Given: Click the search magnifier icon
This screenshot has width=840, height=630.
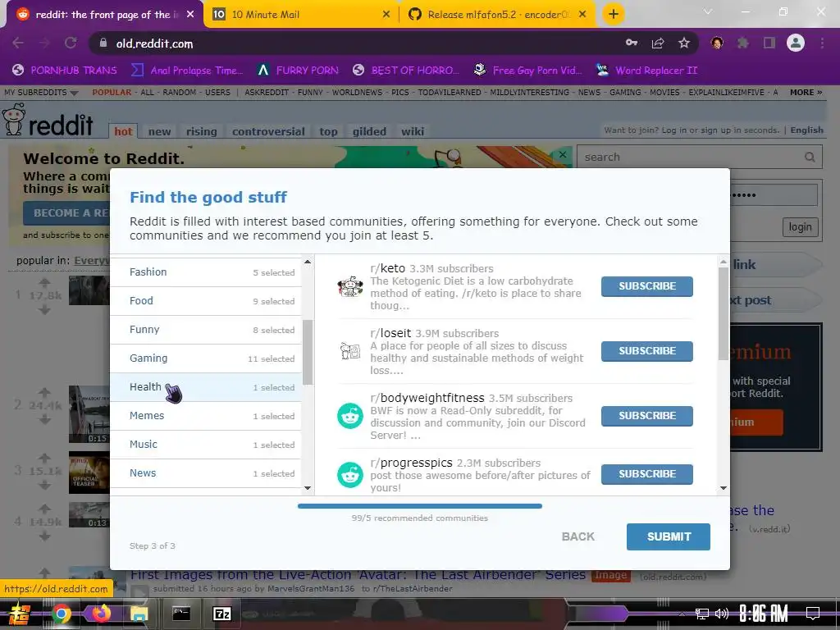Looking at the screenshot, I should tap(810, 157).
